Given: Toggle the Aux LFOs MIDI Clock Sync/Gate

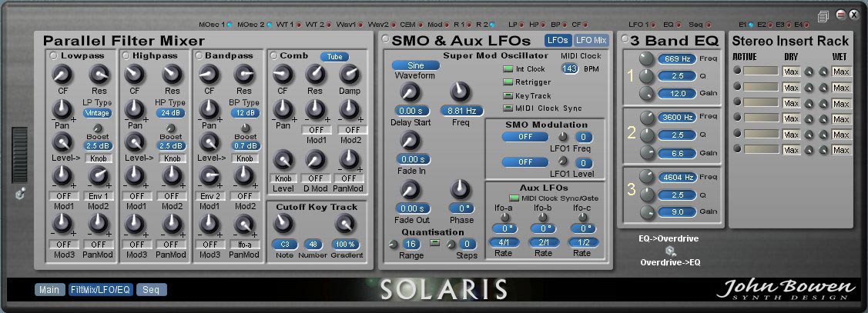Looking at the screenshot, I should click(513, 198).
